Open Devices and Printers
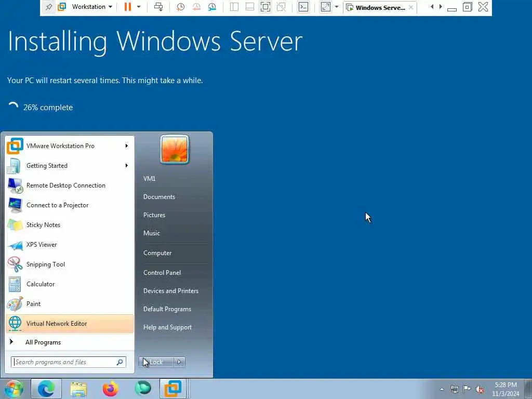532x399 pixels. (171, 291)
